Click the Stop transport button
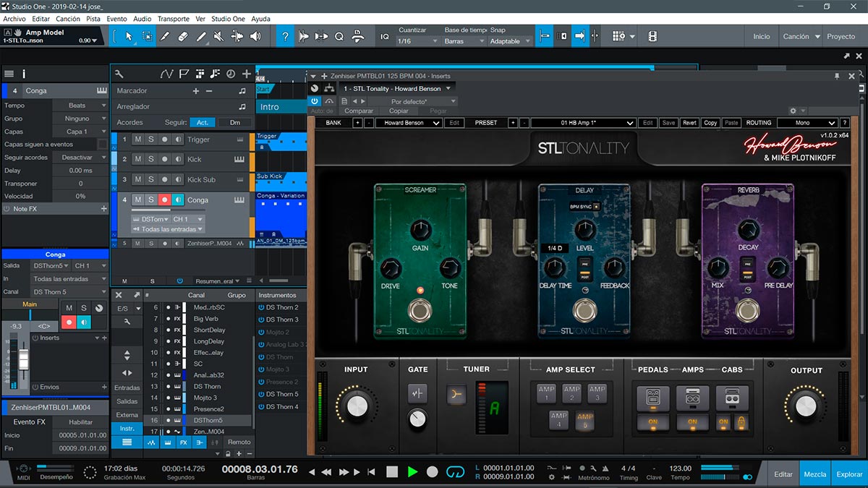The height and width of the screenshot is (488, 868). tap(391, 471)
